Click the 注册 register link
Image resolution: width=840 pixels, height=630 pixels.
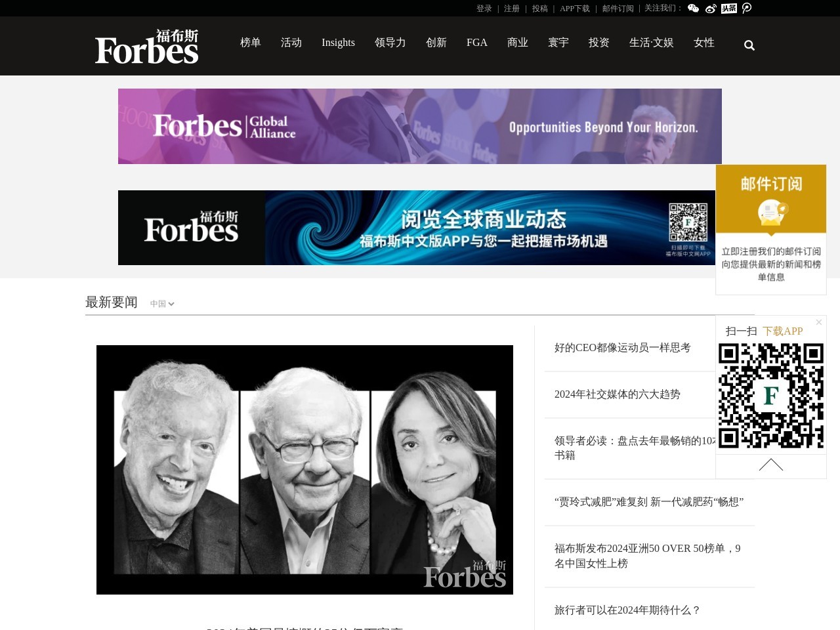(512, 9)
